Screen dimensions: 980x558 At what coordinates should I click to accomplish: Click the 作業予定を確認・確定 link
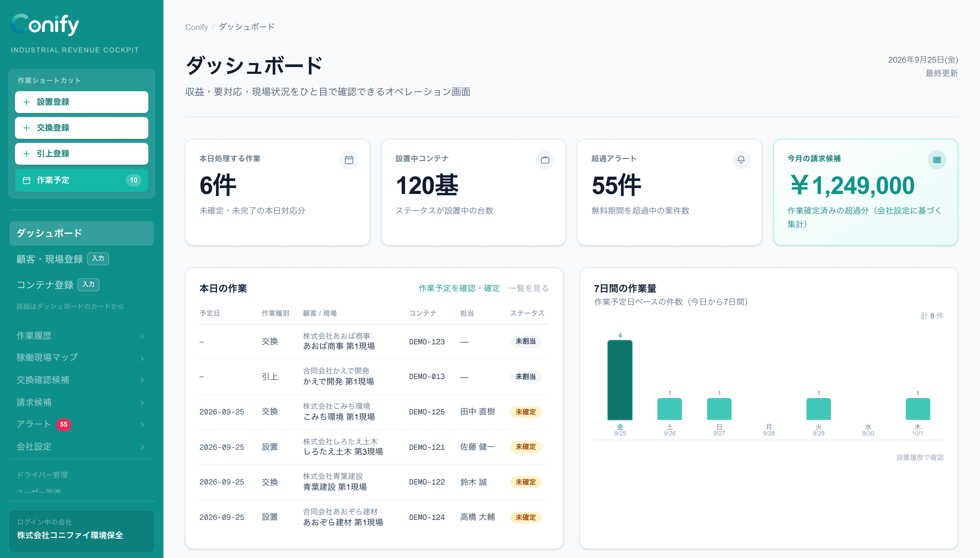(459, 288)
